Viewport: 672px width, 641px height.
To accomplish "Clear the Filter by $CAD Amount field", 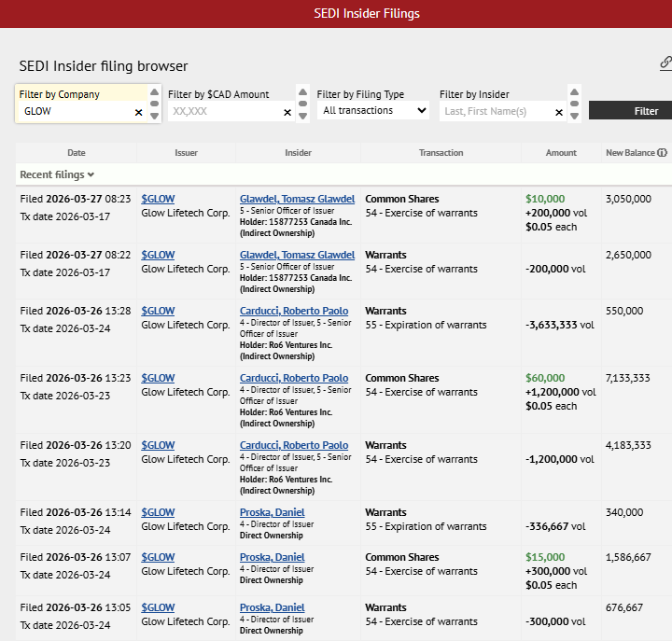I will click(287, 112).
